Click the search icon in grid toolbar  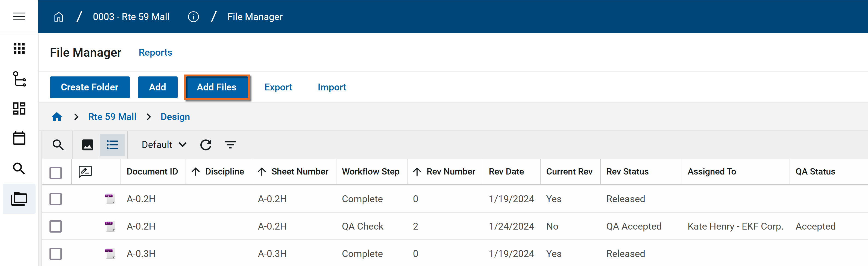coord(58,145)
